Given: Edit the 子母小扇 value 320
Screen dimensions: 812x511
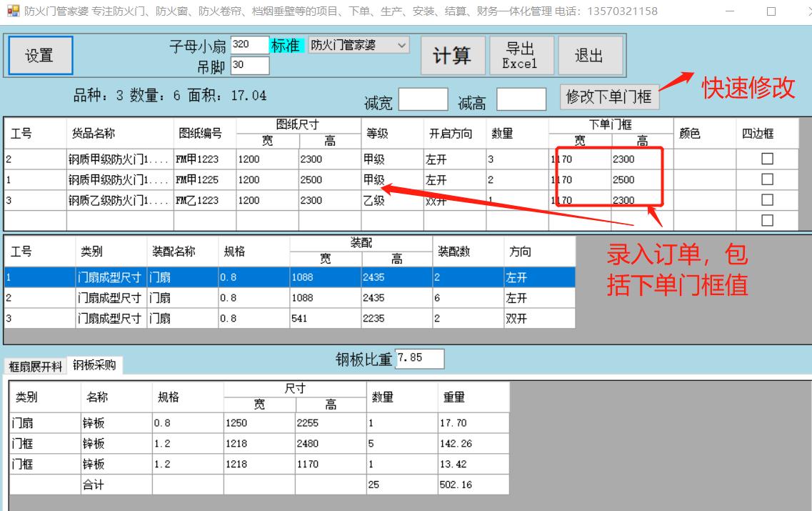Looking at the screenshot, I should 249,44.
